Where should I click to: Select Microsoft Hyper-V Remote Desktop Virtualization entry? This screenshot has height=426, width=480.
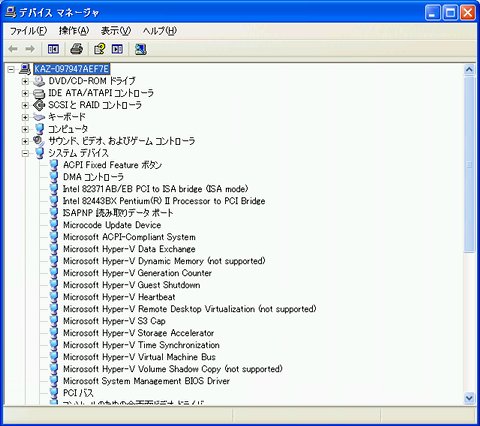[x=190, y=309]
